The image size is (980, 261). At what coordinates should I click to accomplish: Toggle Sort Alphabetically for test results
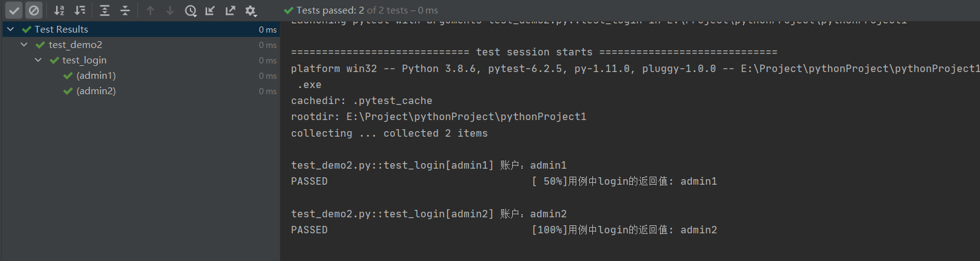59,10
